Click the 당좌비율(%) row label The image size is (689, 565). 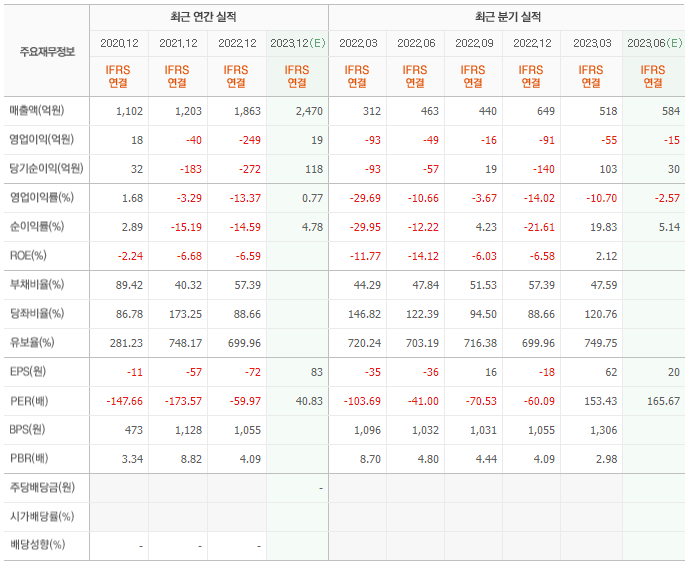pos(37,313)
